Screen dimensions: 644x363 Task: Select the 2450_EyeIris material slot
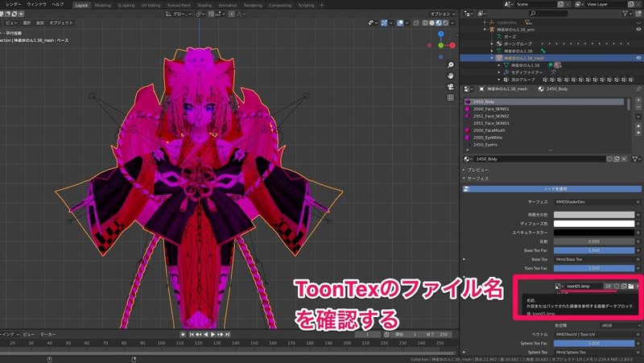pyautogui.click(x=544, y=145)
